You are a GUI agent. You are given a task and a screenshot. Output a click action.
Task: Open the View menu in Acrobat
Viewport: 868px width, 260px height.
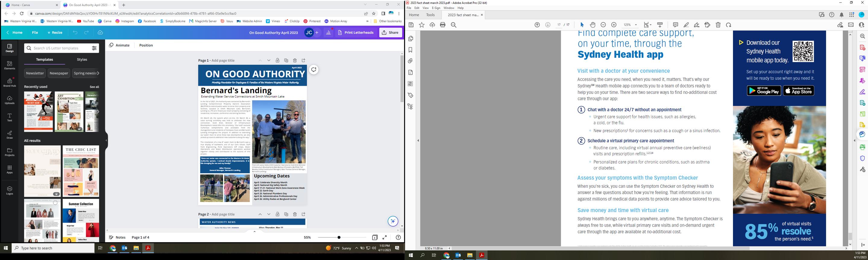click(426, 8)
